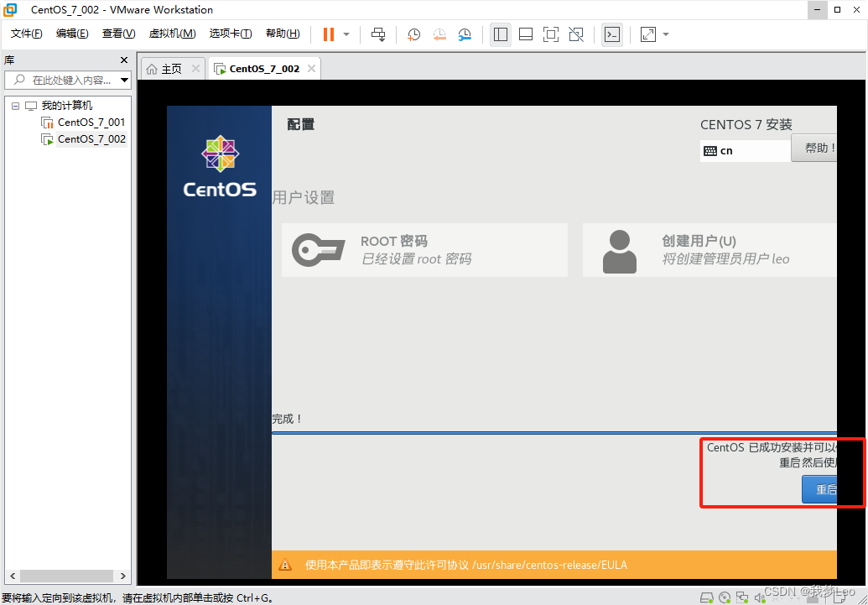Open the power options dropdown beside Pause

346,34
